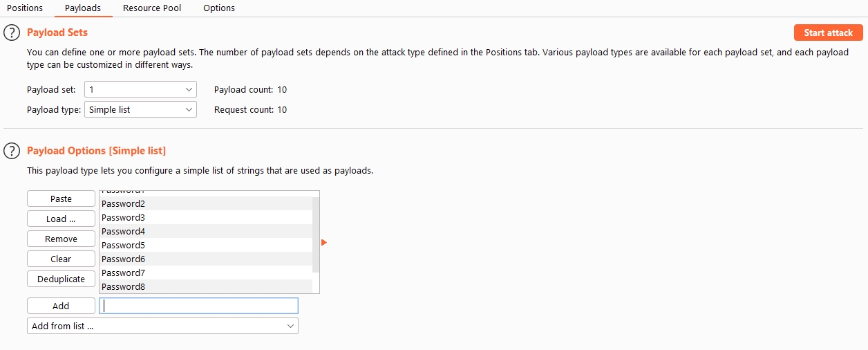Click the Deduplicate button
This screenshot has width=868, height=350.
click(x=61, y=279)
